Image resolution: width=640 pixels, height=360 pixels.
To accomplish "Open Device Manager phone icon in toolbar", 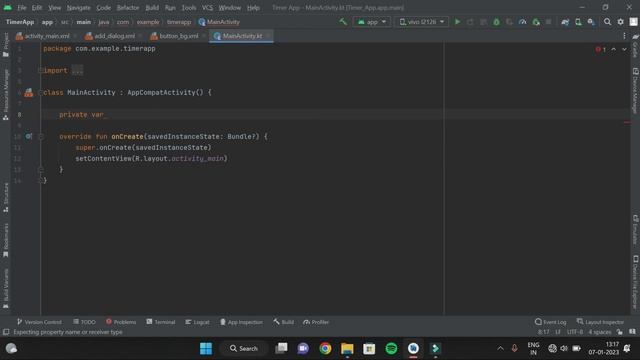I will point(578,22).
